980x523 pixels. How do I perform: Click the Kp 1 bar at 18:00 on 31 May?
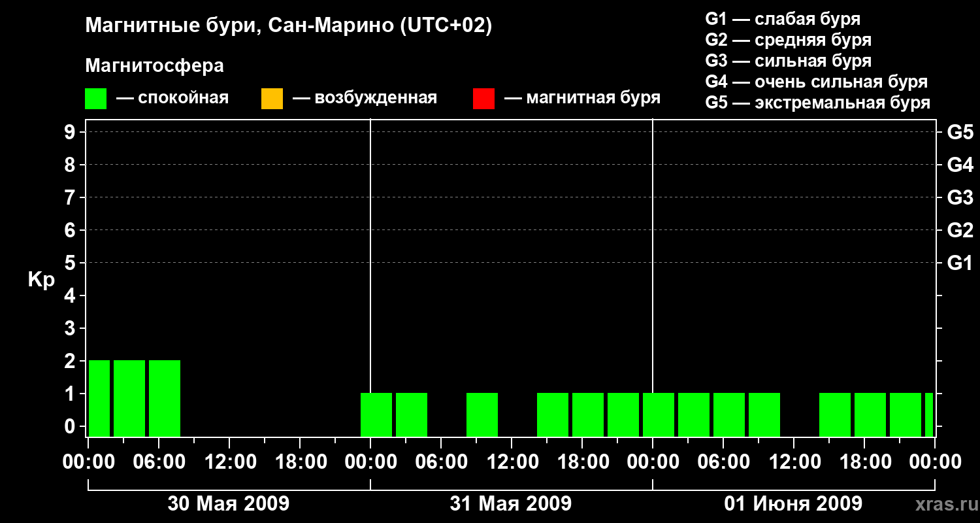pyautogui.click(x=588, y=414)
